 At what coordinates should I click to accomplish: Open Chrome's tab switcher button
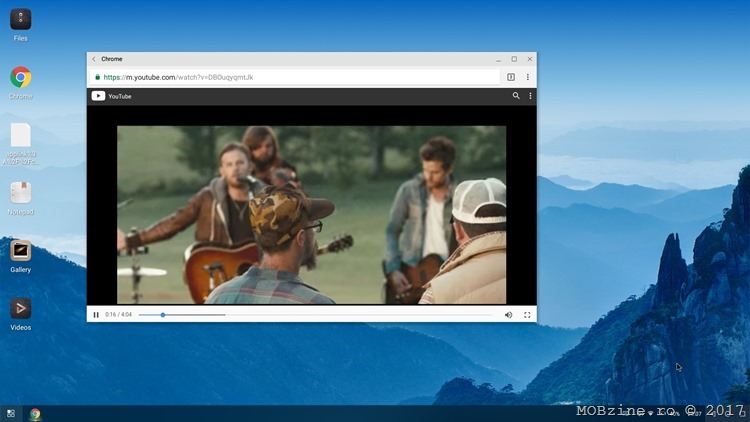[511, 77]
